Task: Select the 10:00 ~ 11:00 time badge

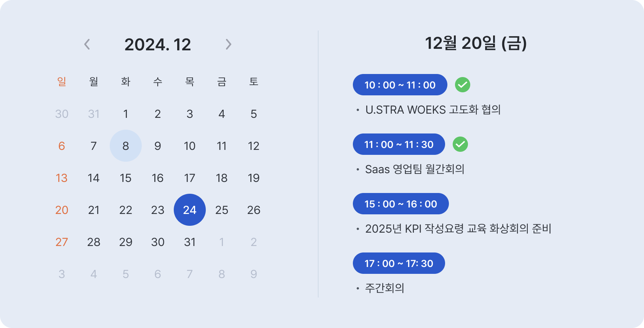Action: (x=400, y=85)
